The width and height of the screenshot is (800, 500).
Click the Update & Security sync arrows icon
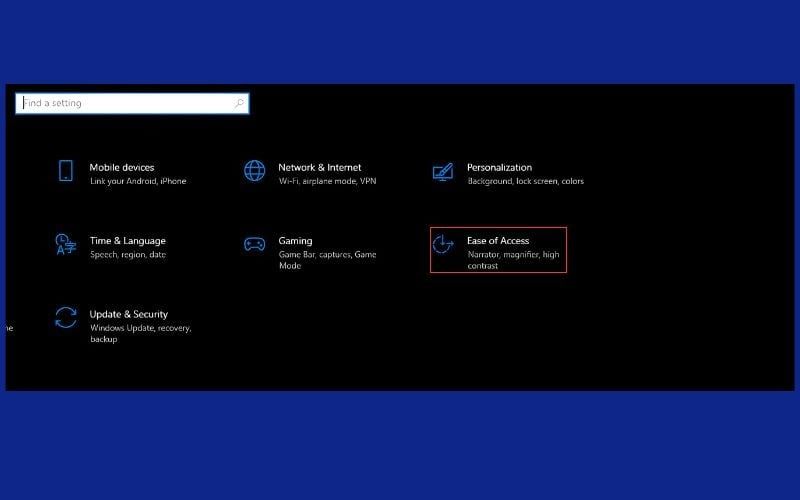point(66,318)
